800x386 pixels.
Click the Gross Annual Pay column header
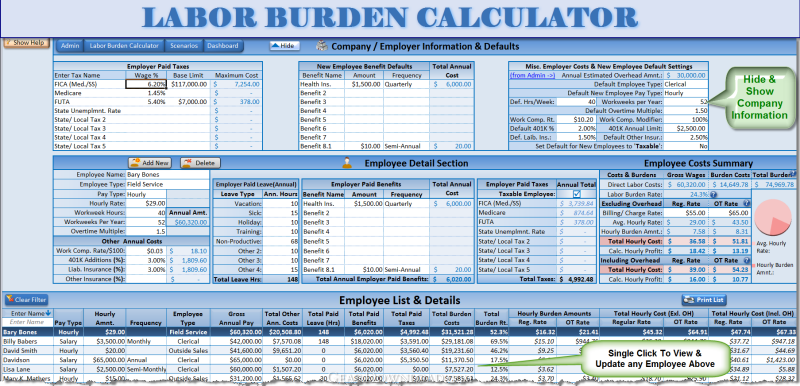[236, 318]
